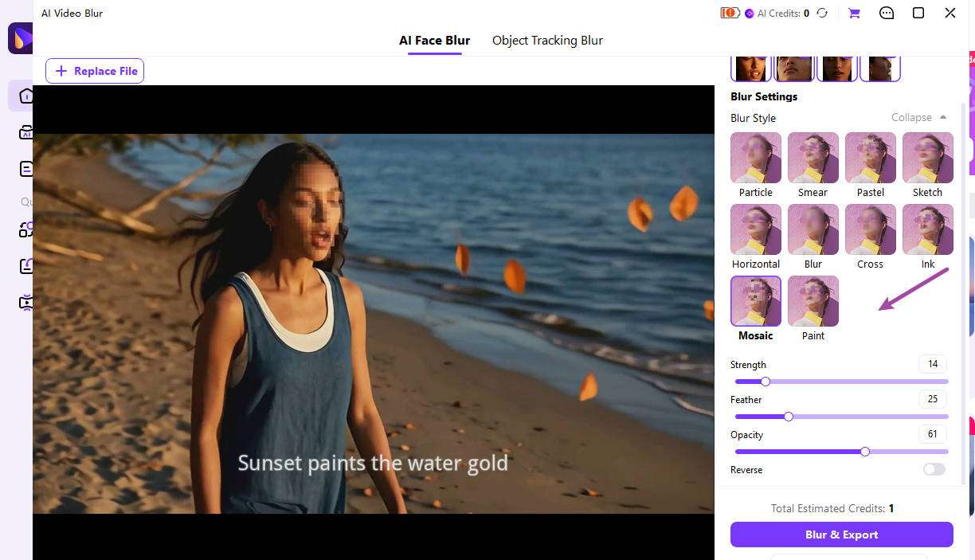Close the AI Video Blur window
Image resolution: width=975 pixels, height=560 pixels.
[x=950, y=13]
